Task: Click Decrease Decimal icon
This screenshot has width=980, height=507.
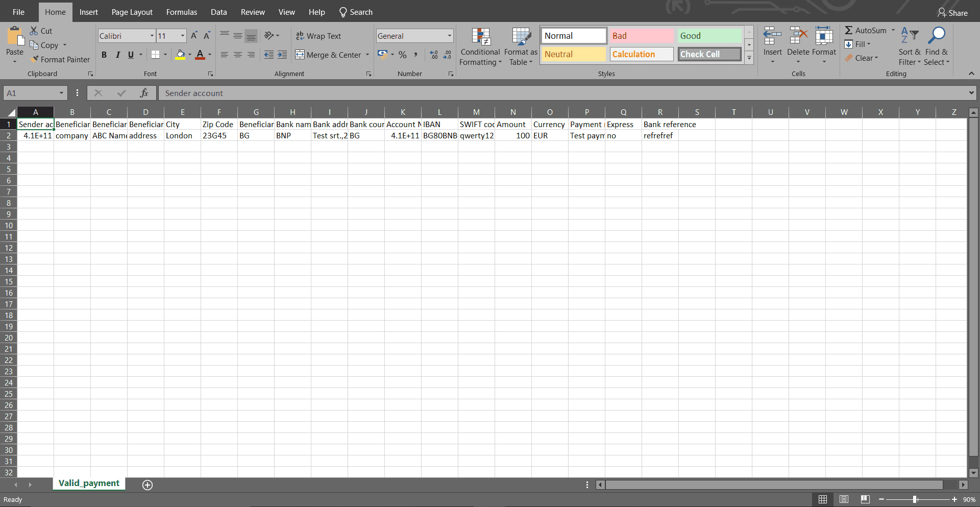Action: tap(447, 55)
